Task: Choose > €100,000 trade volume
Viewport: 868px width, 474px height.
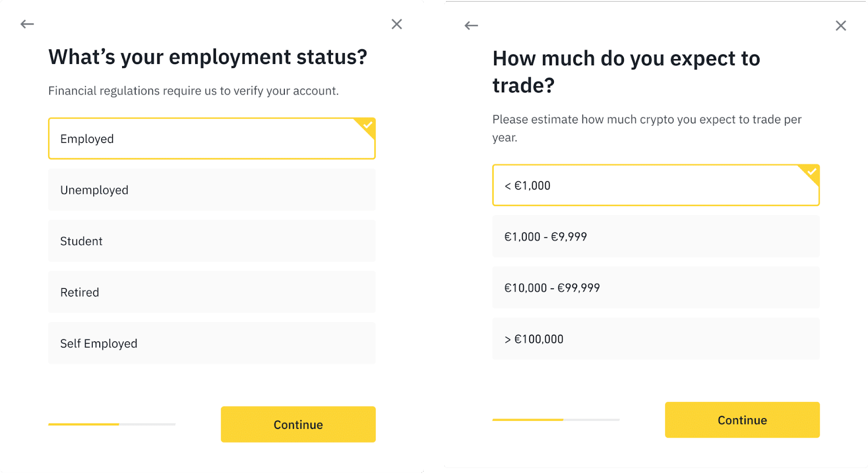Action: (655, 339)
